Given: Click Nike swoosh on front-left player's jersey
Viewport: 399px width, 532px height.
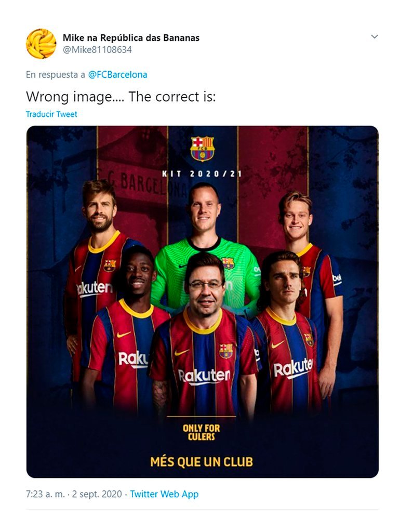Looking at the screenshot, I should [124, 335].
